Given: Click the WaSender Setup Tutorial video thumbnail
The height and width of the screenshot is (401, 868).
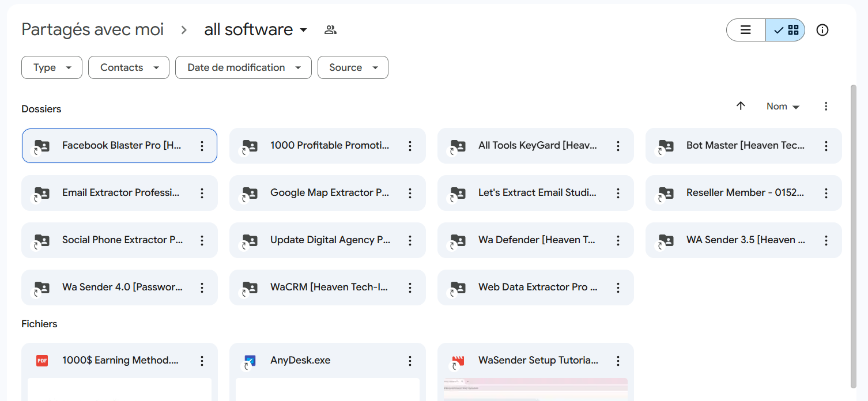Looking at the screenshot, I should [535, 389].
